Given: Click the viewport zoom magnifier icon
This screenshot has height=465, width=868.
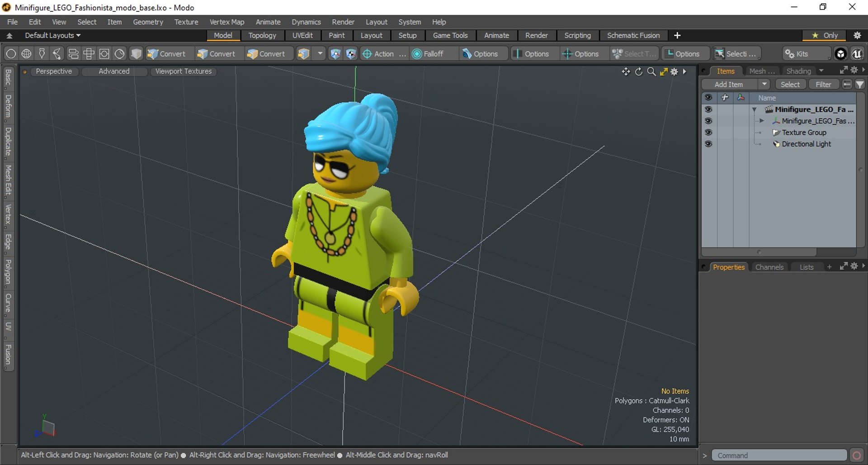Looking at the screenshot, I should pos(651,71).
